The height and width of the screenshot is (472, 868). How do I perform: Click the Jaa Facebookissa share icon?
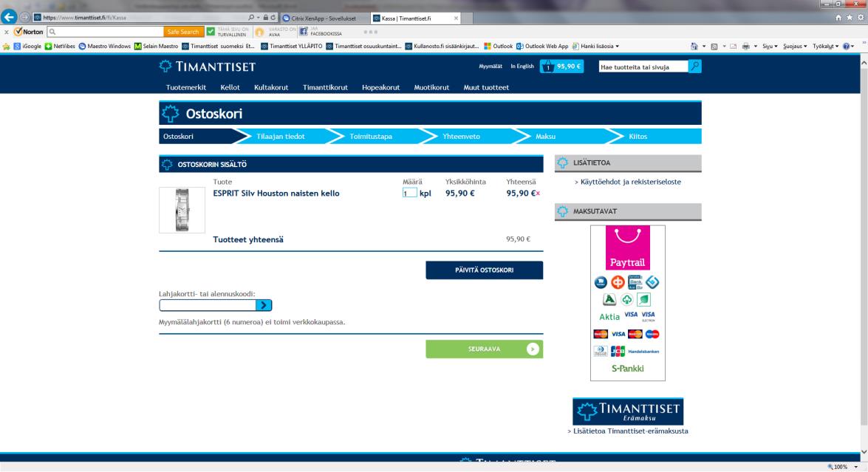(x=304, y=32)
